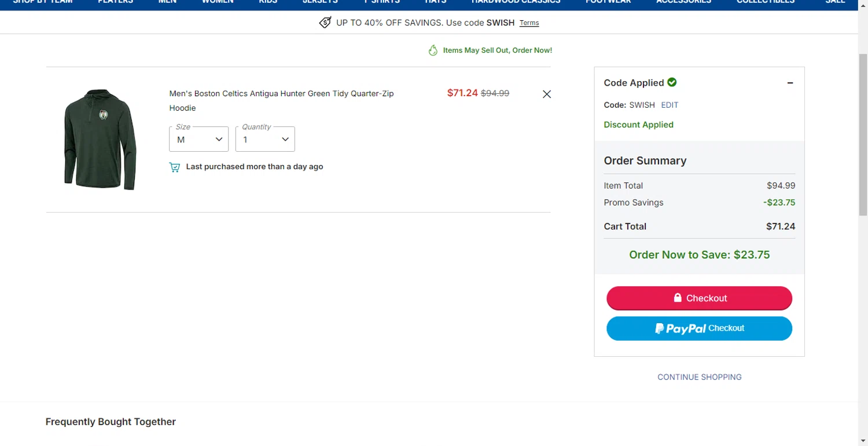The image size is (868, 446).
Task: Click the page vertical scrollbar thumb
Action: click(863, 134)
